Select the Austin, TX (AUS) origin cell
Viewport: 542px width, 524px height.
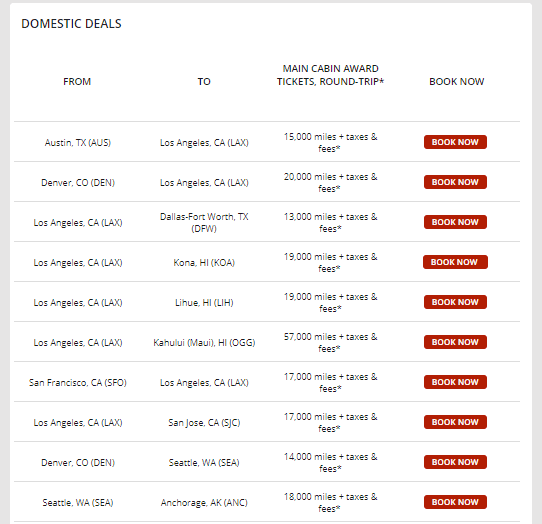click(78, 142)
